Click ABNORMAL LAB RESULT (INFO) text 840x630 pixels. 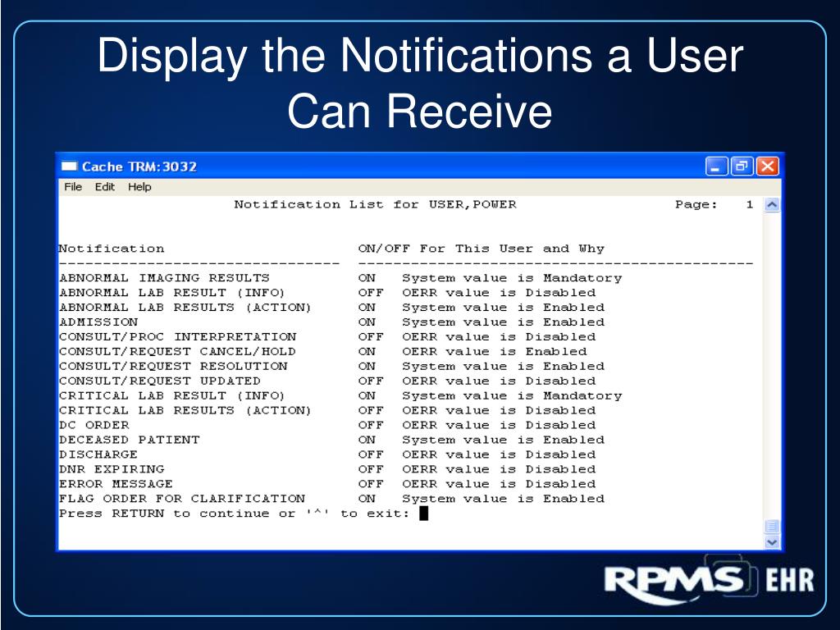(171, 293)
